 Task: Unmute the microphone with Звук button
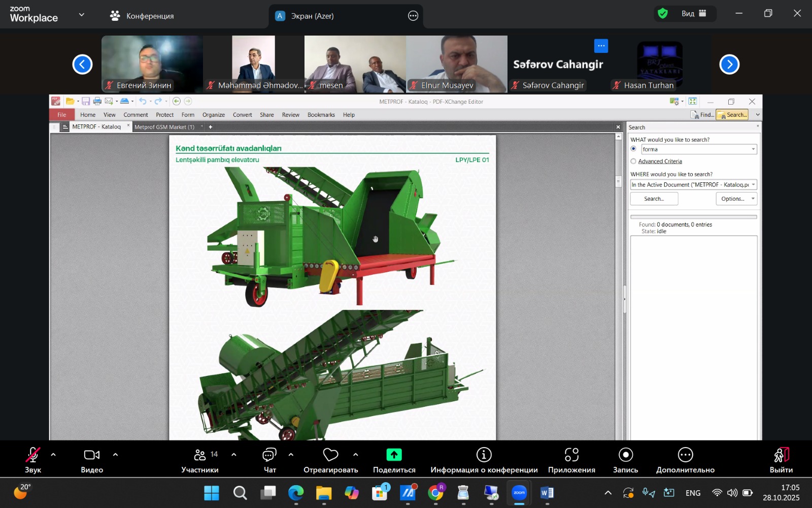point(33,455)
